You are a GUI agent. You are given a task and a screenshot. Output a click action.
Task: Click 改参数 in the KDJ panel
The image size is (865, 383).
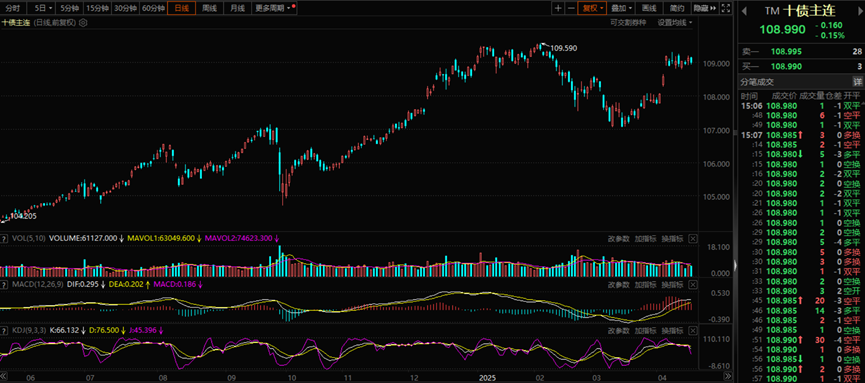coord(618,331)
